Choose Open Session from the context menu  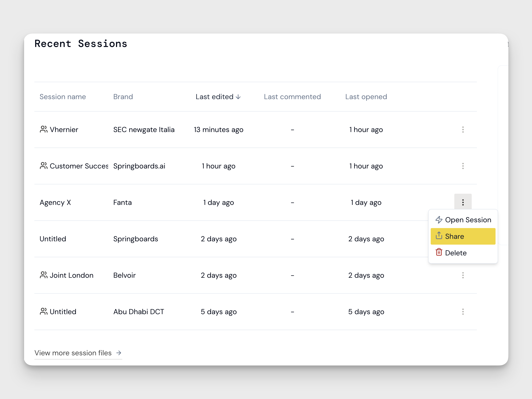(x=468, y=220)
